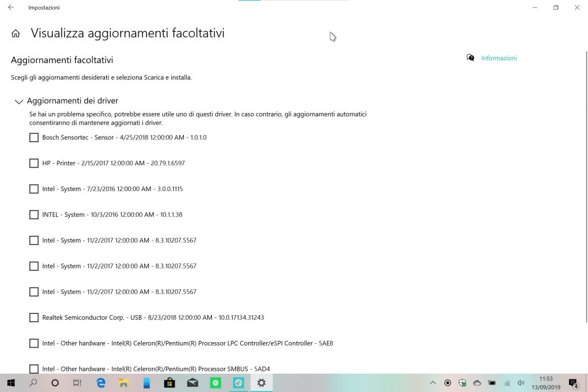Open Microsoft Edge from the taskbar

point(100,383)
